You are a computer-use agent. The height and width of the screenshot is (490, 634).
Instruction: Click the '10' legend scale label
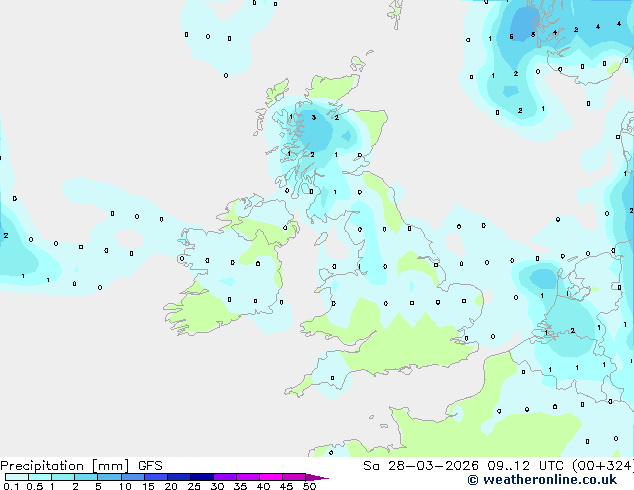pyautogui.click(x=125, y=486)
